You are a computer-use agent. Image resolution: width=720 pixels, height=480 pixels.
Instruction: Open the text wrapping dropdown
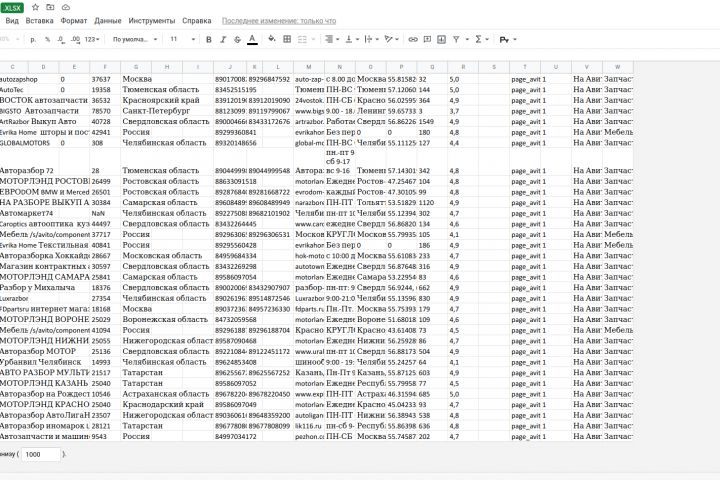(371, 40)
